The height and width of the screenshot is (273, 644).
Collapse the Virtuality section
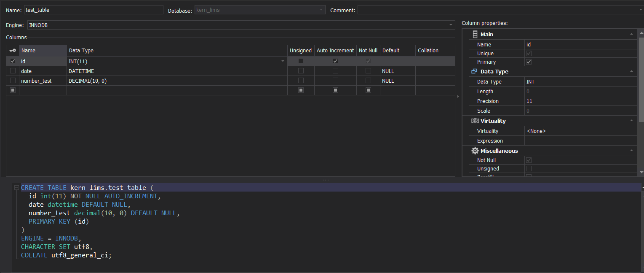(x=631, y=121)
